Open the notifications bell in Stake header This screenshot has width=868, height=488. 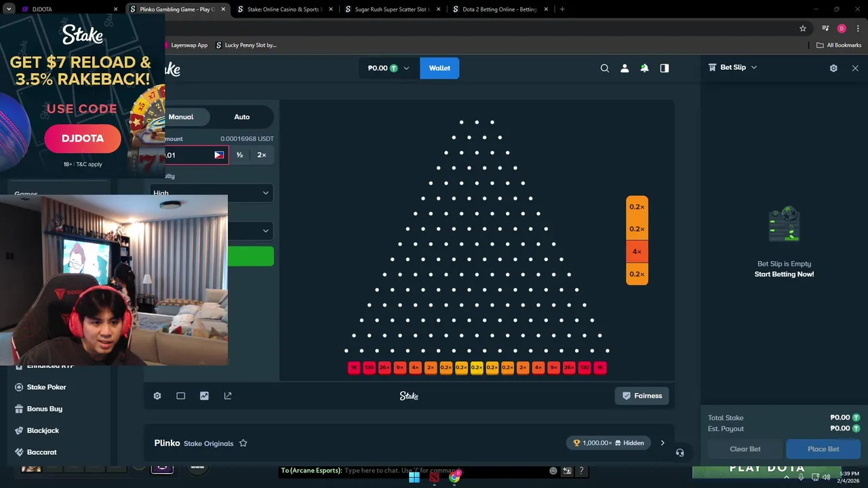pyautogui.click(x=644, y=68)
